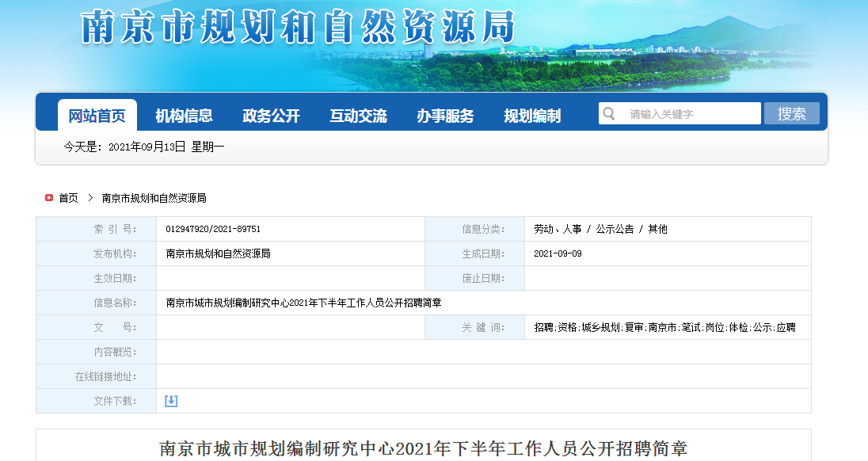
Task: Click the 废止日期 label
Action: tap(483, 278)
